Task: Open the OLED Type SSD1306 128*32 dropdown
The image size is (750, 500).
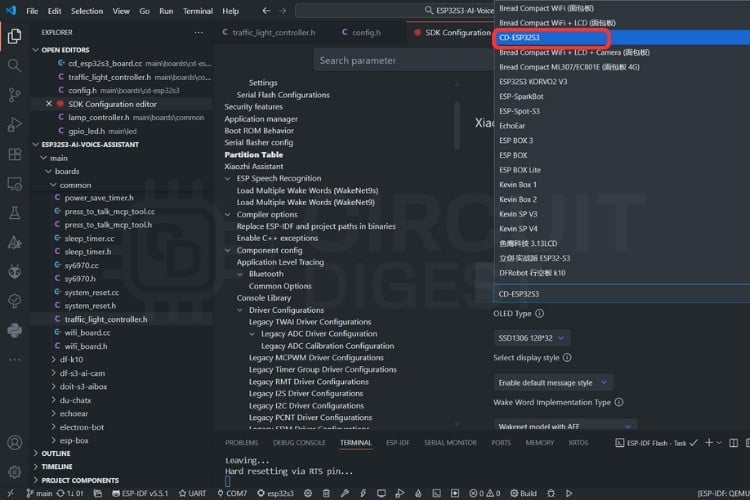Action: click(531, 338)
